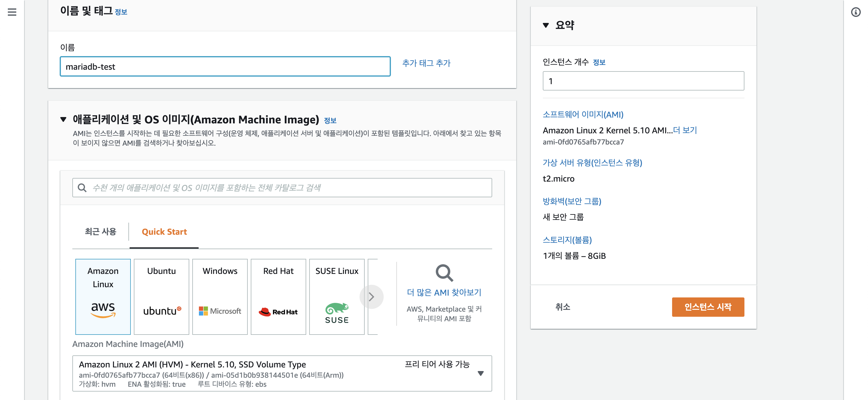This screenshot has height=400, width=868.
Task: Click the AMI catalog search magnifier icon
Action: (82, 188)
